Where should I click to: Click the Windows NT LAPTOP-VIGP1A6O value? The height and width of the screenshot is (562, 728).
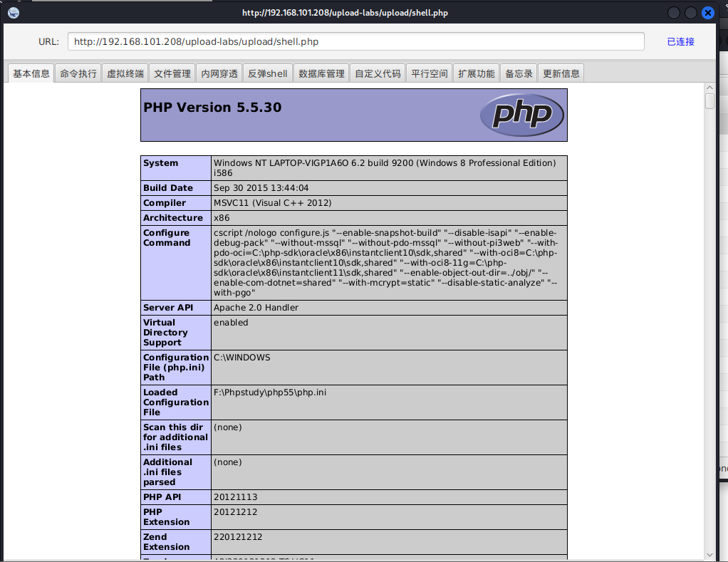tap(385, 168)
